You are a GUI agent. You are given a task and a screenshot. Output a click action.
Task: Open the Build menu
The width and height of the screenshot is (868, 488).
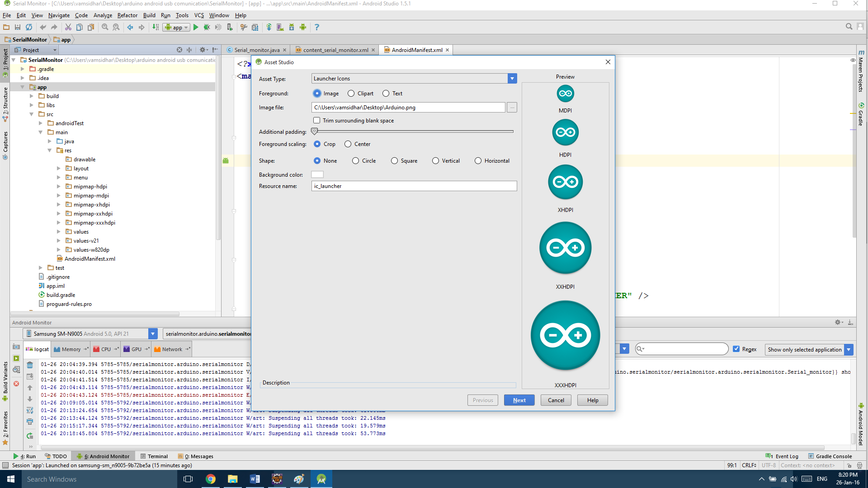tap(148, 15)
